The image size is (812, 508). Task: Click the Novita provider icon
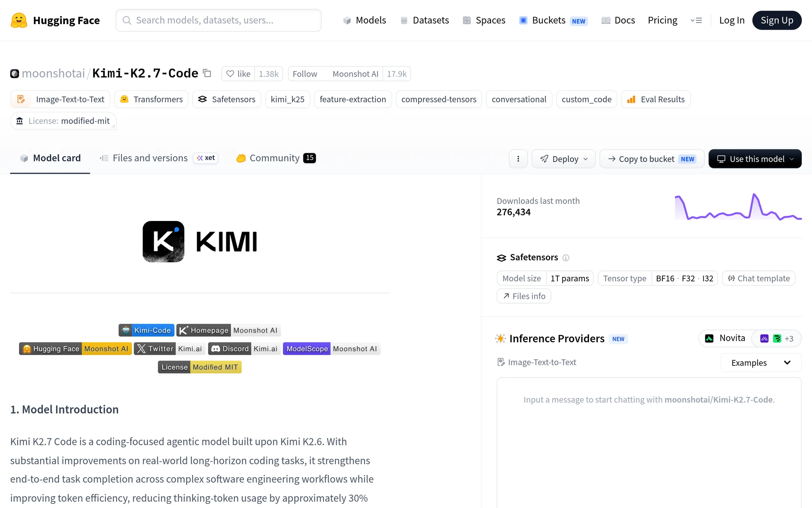pos(709,338)
